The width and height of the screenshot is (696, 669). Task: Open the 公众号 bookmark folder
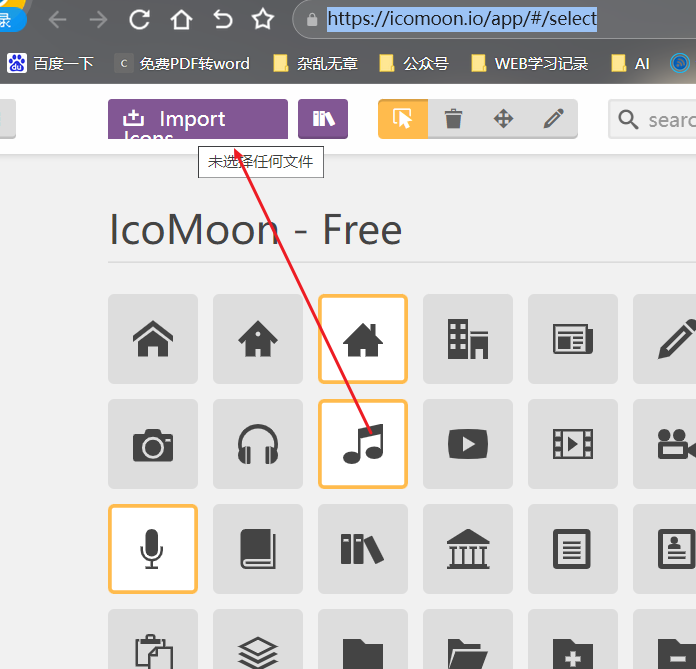tap(414, 63)
